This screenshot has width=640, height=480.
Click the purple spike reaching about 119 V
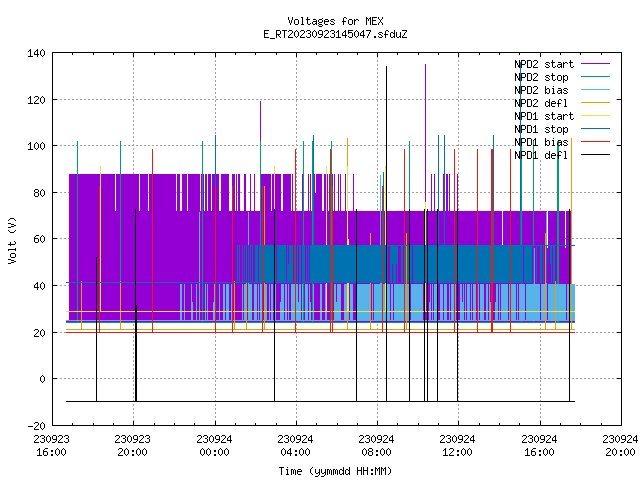260,122
